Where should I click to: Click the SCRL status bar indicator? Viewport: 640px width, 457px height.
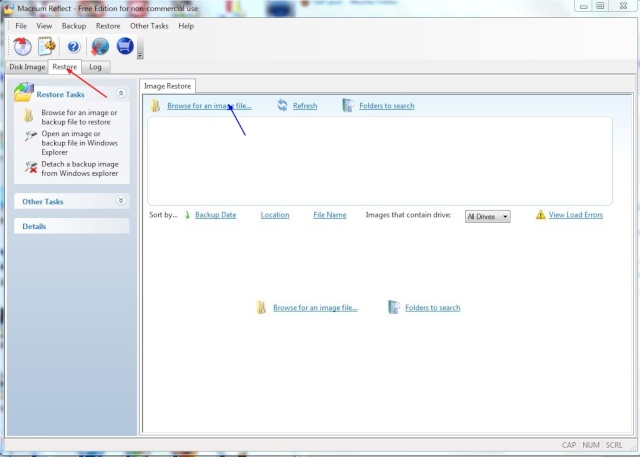614,445
